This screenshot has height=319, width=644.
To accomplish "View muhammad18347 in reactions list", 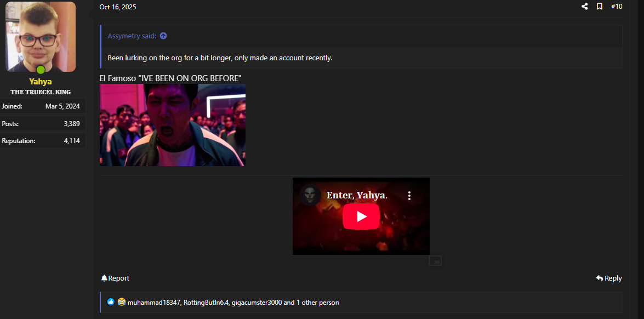I will click(153, 303).
